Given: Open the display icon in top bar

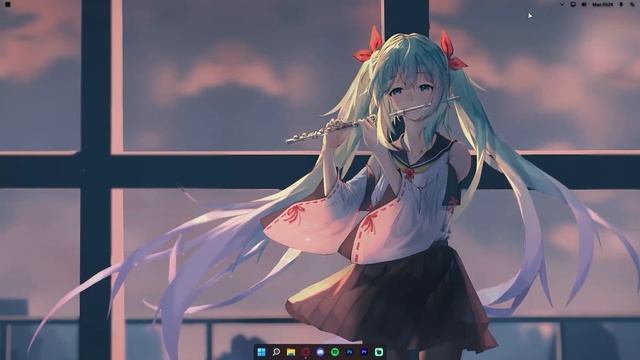Looking at the screenshot, I should click(x=573, y=4).
